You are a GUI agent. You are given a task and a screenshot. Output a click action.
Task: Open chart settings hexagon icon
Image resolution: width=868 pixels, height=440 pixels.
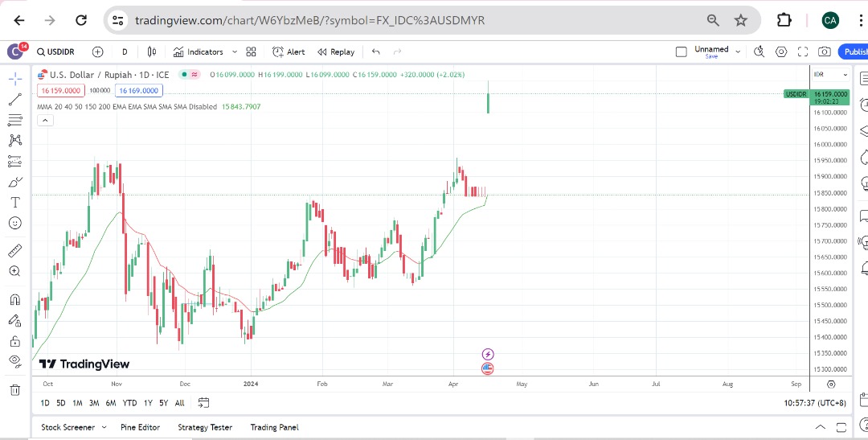click(x=781, y=52)
